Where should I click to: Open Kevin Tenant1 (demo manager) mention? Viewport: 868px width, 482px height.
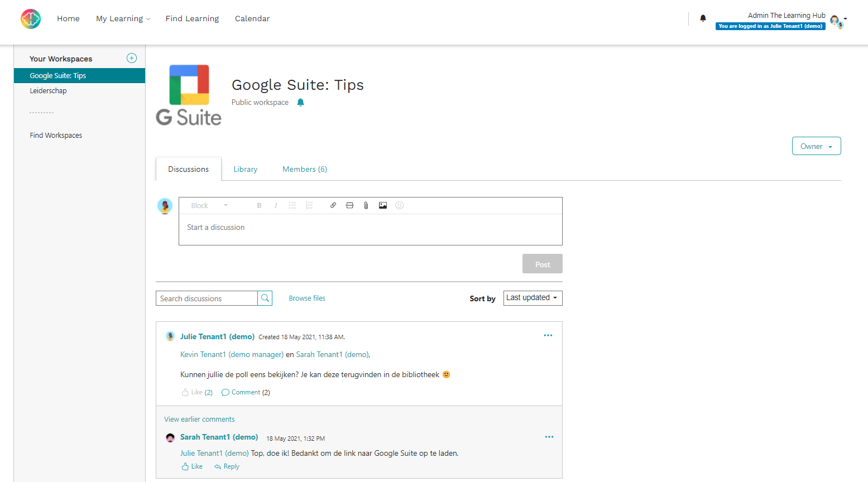232,354
